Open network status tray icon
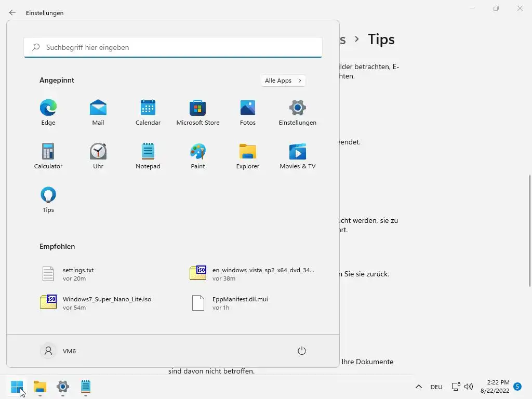 456,387
